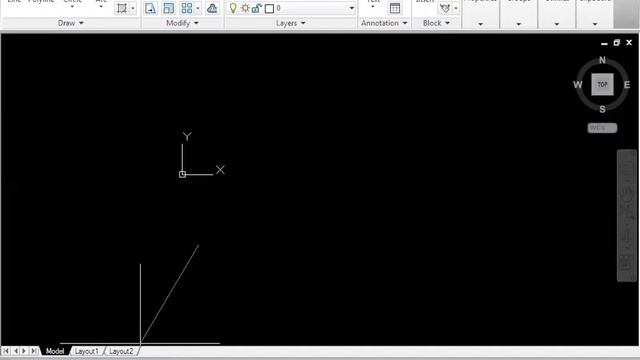This screenshot has height=360, width=640.
Task: Click the UCS icon origin square
Action: 182,175
